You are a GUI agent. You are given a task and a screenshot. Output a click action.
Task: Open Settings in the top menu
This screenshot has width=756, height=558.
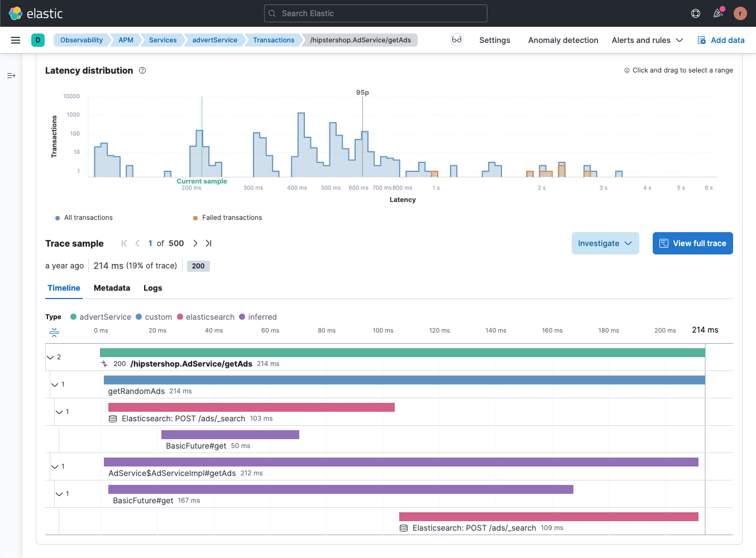click(x=495, y=40)
